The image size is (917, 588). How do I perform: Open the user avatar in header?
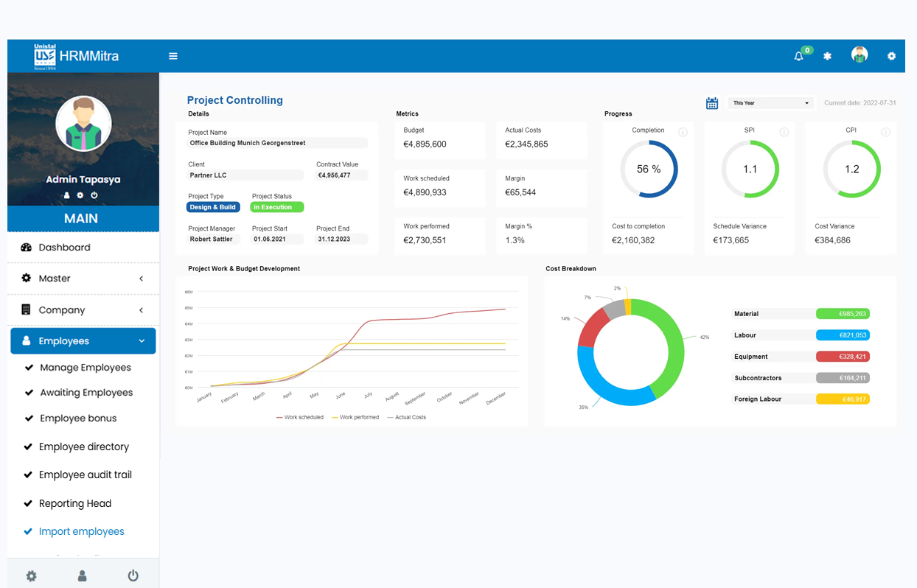[860, 55]
